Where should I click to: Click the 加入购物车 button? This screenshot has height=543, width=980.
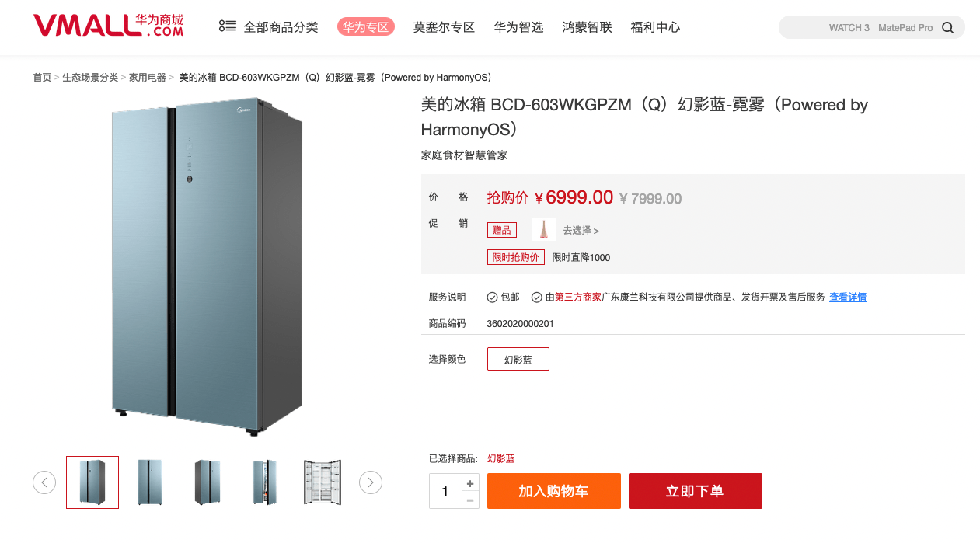554,491
